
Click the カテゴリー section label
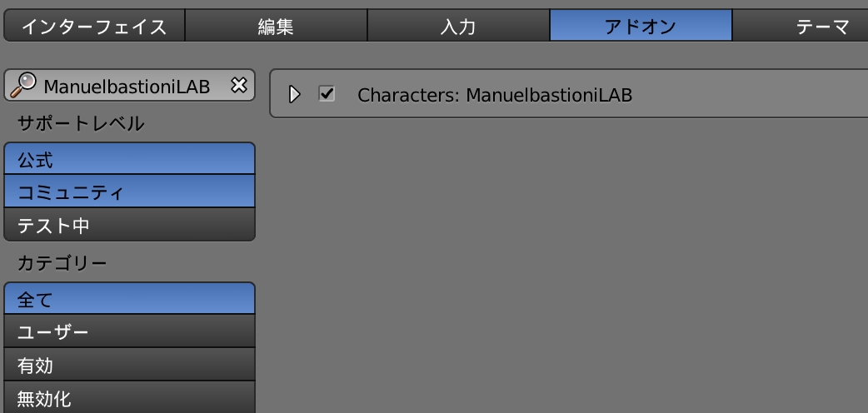pyautogui.click(x=62, y=263)
